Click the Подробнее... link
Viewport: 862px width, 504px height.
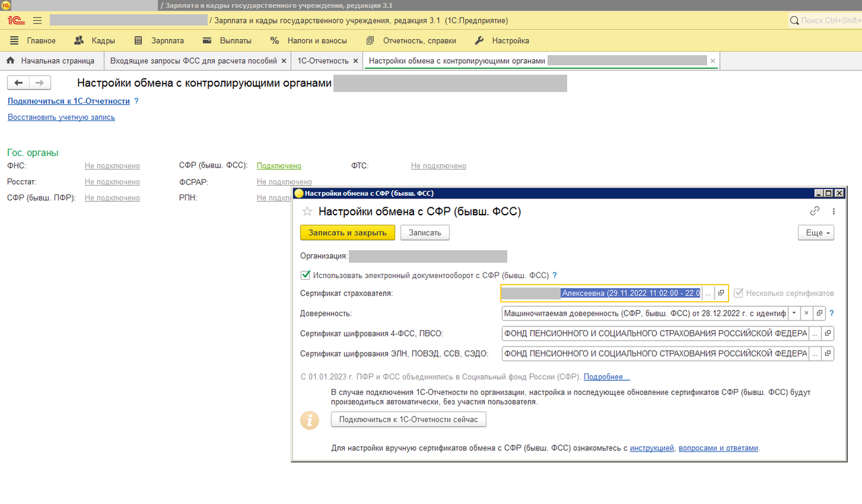tap(607, 377)
